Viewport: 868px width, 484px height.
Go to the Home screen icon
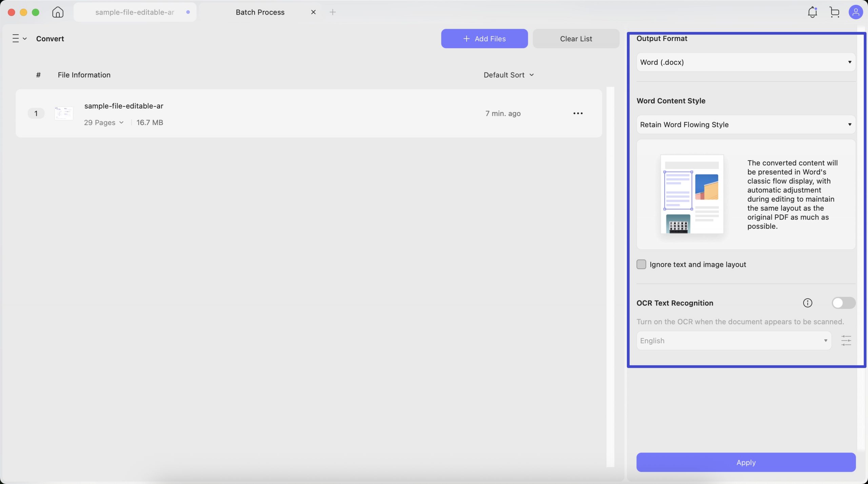coord(58,12)
